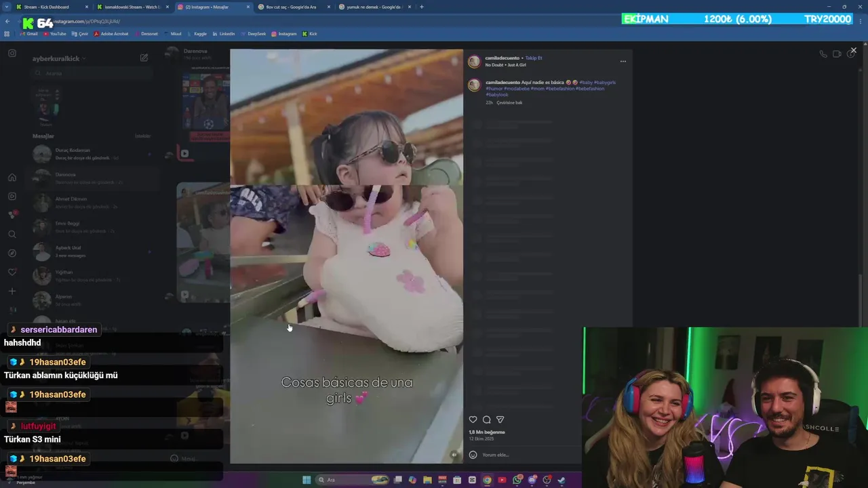Switch to flov cut saç Google tab
The height and width of the screenshot is (488, 868).
tap(294, 7)
